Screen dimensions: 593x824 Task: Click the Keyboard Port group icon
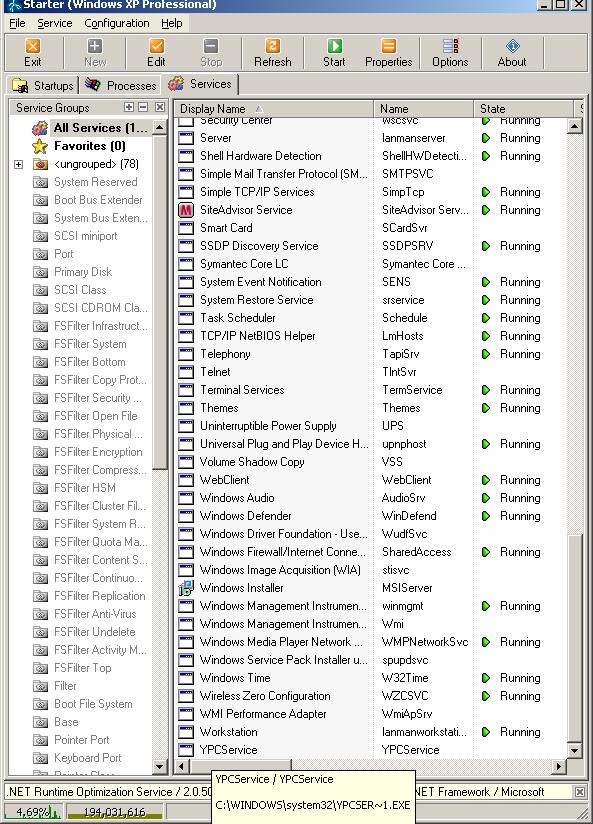point(40,758)
